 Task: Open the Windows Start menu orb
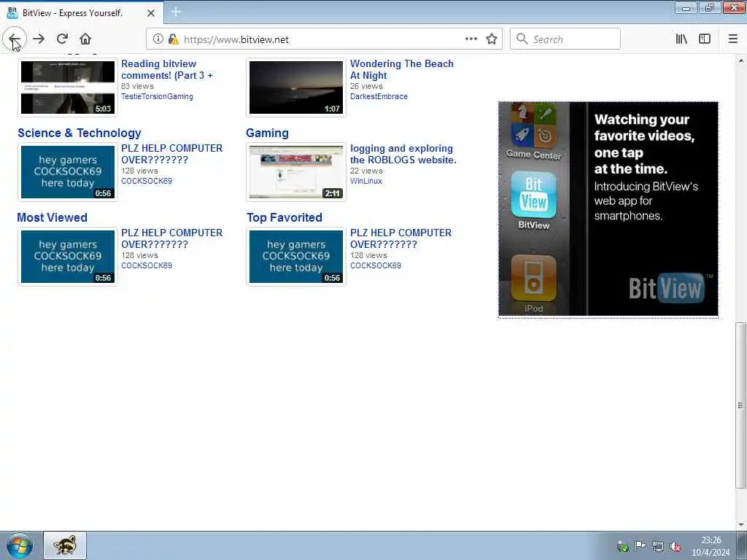click(20, 545)
